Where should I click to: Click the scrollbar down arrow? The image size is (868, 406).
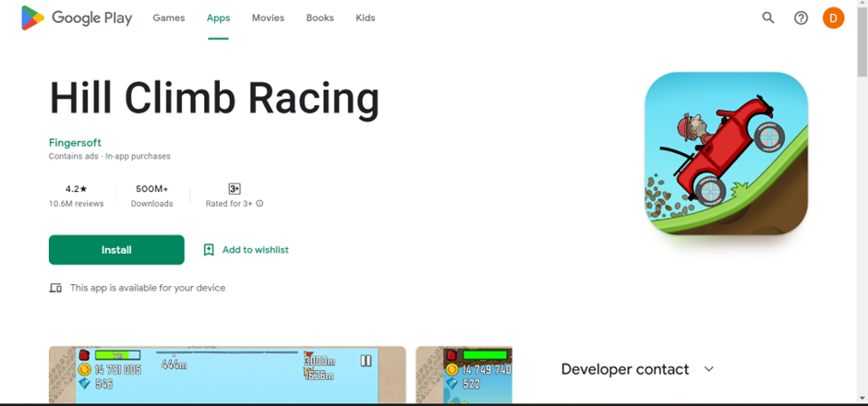pos(862,397)
